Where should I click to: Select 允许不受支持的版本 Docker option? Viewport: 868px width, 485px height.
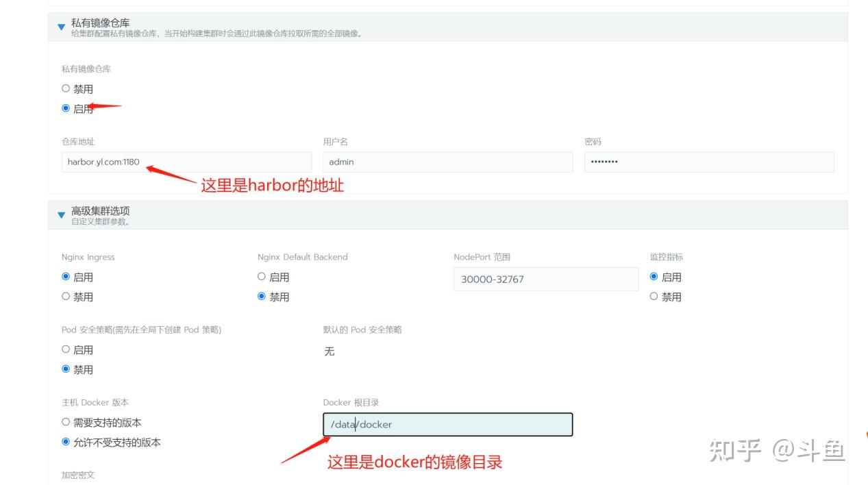(x=66, y=442)
